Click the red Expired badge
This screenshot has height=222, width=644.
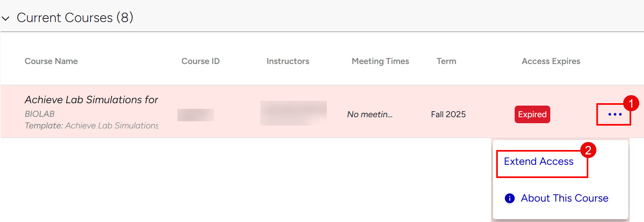532,114
